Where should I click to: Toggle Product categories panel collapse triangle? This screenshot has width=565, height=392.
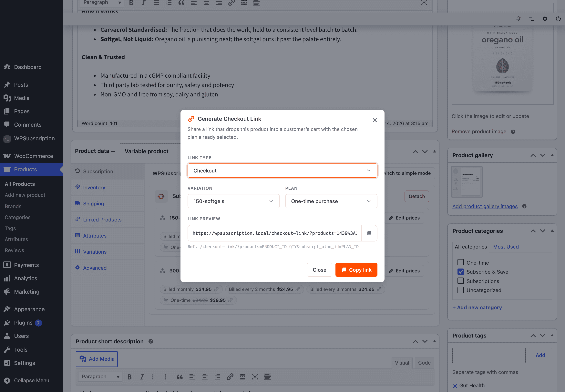pyautogui.click(x=552, y=231)
